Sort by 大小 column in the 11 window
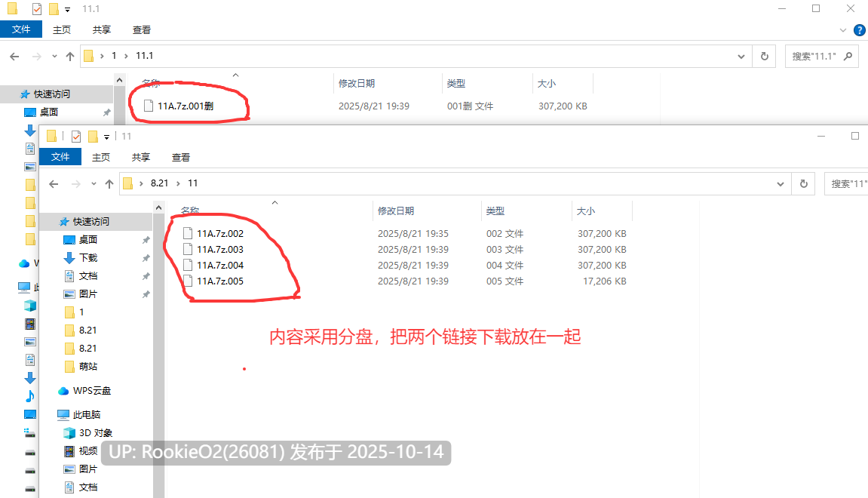 click(586, 211)
